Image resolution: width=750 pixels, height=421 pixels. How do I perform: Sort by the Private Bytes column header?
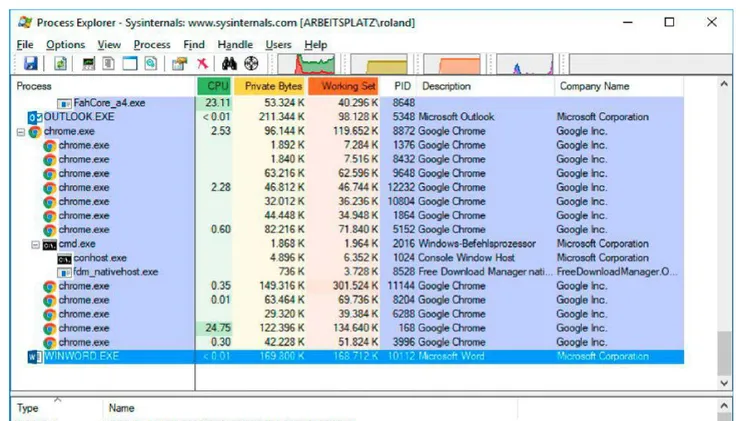tap(270, 86)
